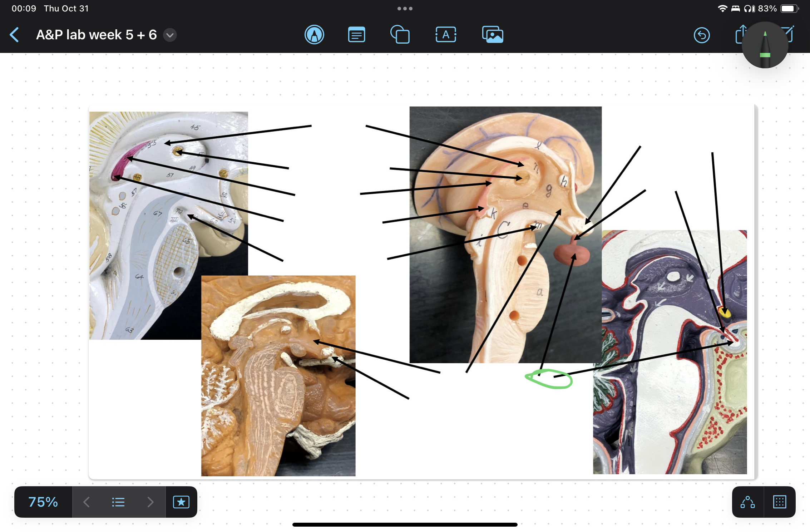Viewport: 810px width, 532px height.
Task: Open the three-dot multitasking menu
Action: pyautogui.click(x=405, y=9)
